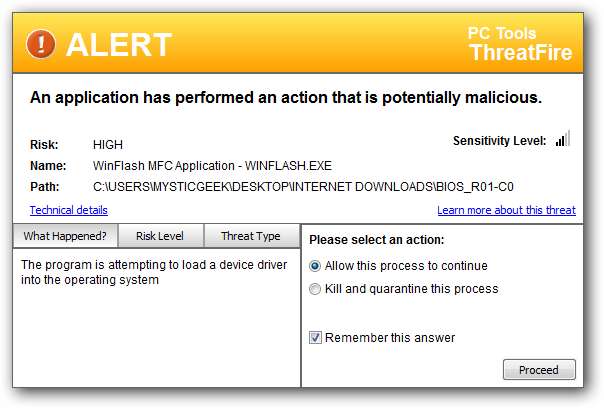
Task: Click the sensitivity level signal bars icon
Action: point(561,140)
